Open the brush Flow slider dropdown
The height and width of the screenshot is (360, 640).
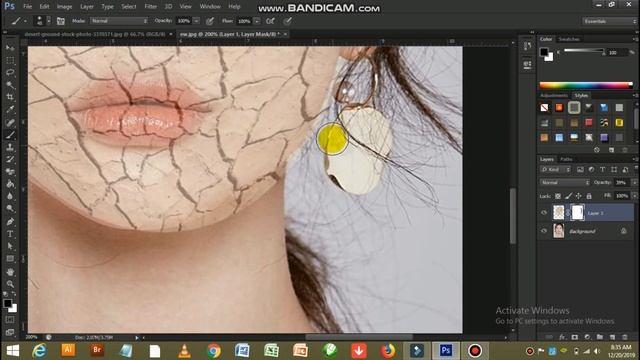pos(257,21)
